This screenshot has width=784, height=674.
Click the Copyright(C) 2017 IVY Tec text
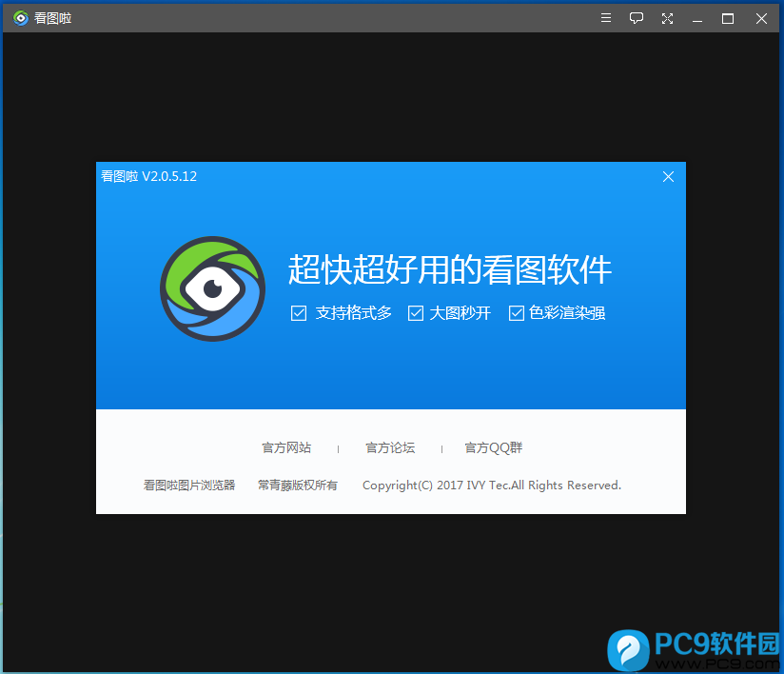(x=435, y=485)
